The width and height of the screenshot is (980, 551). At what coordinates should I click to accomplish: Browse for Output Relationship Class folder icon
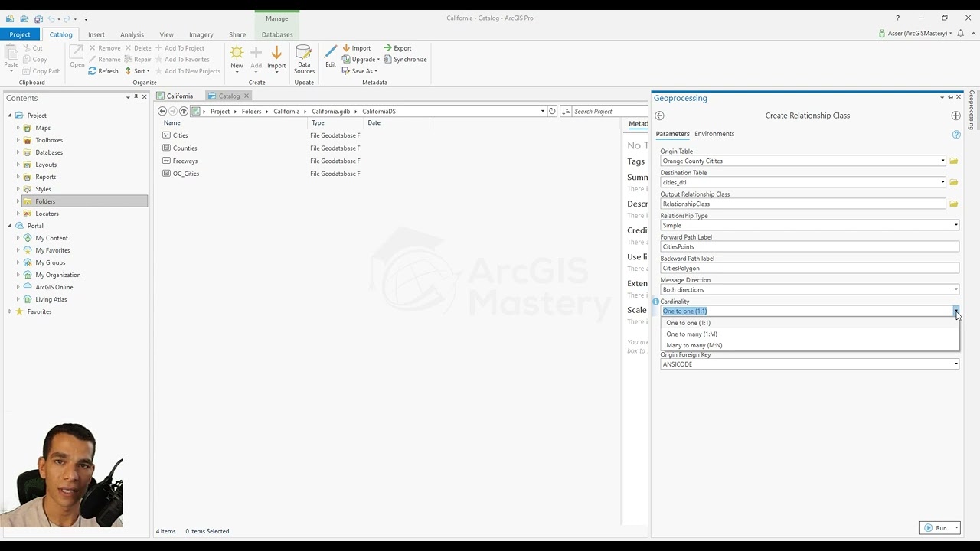pos(954,204)
